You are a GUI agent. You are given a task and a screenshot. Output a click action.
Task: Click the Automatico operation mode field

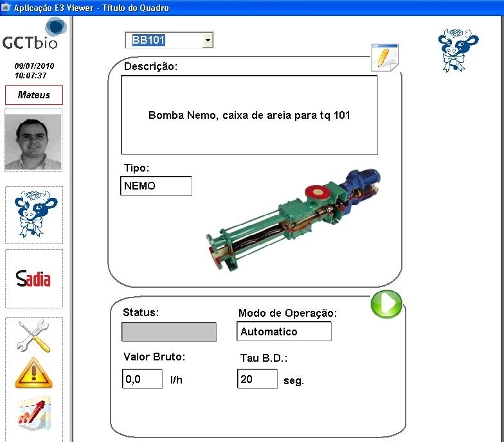coord(284,331)
